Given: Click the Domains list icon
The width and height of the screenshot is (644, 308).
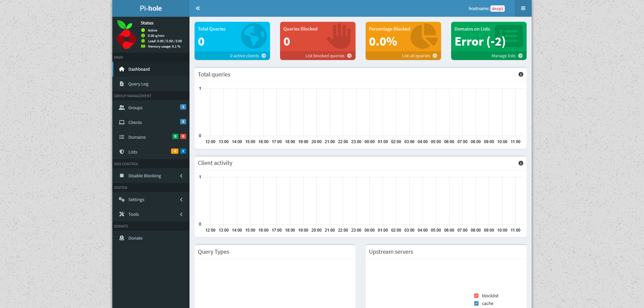Looking at the screenshot, I should coord(122,137).
